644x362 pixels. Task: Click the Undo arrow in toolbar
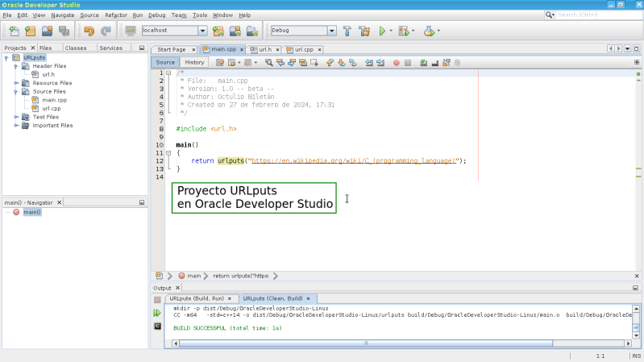click(x=89, y=31)
